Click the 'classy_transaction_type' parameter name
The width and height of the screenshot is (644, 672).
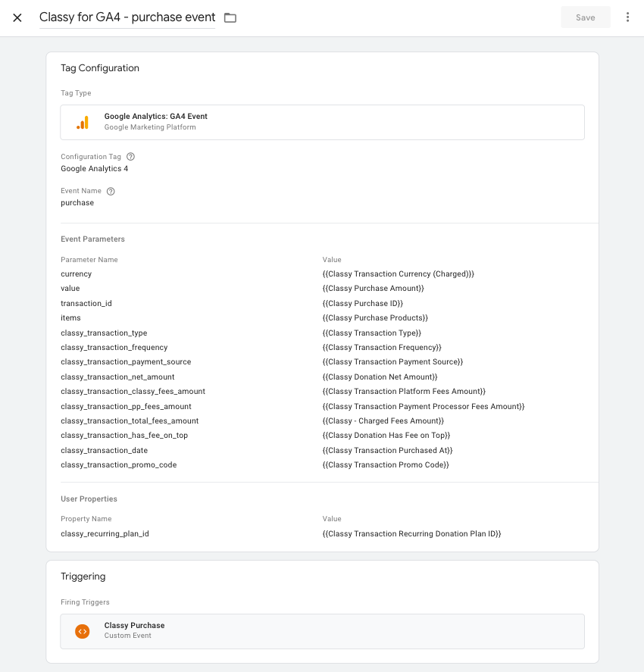(104, 333)
